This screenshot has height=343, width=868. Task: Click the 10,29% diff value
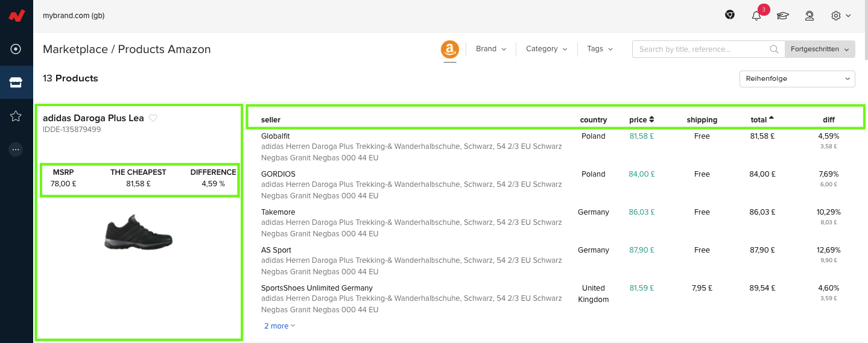[828, 212]
